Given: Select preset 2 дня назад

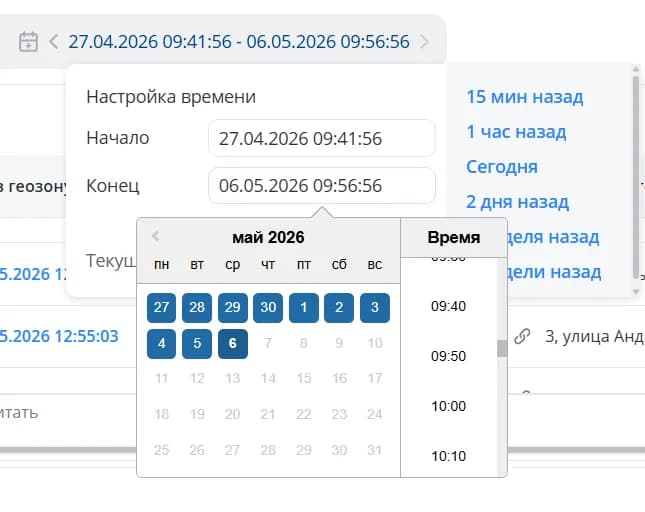Looking at the screenshot, I should 517,202.
